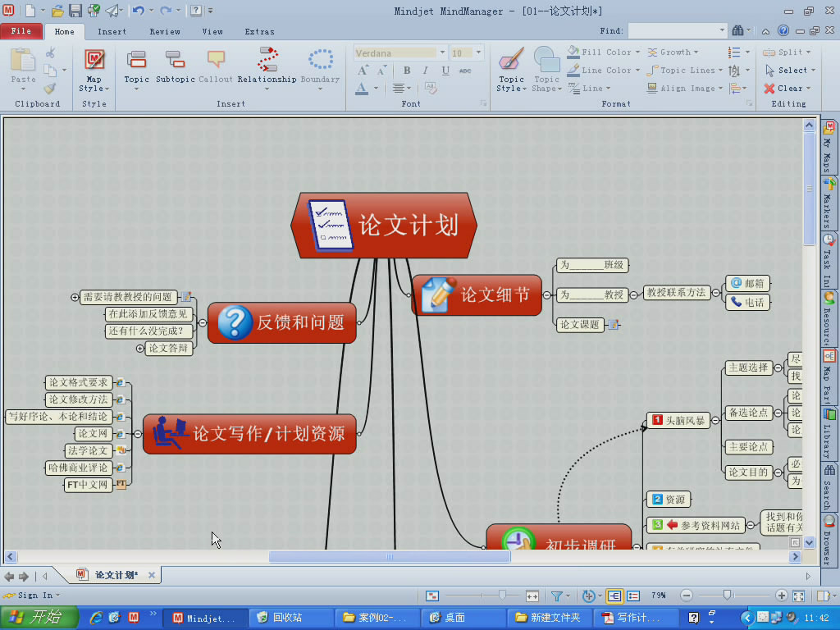Undo the last action
Image resolution: width=840 pixels, height=630 pixels.
138,10
